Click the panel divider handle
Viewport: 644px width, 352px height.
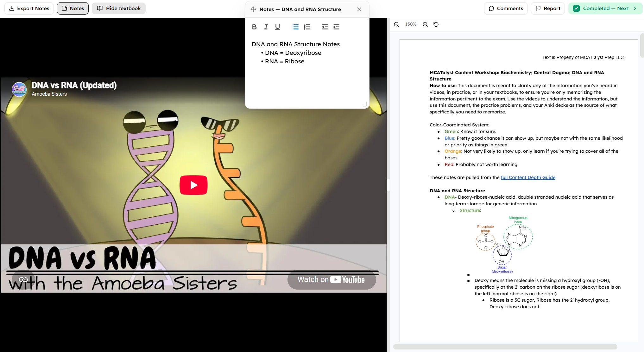[x=388, y=185]
